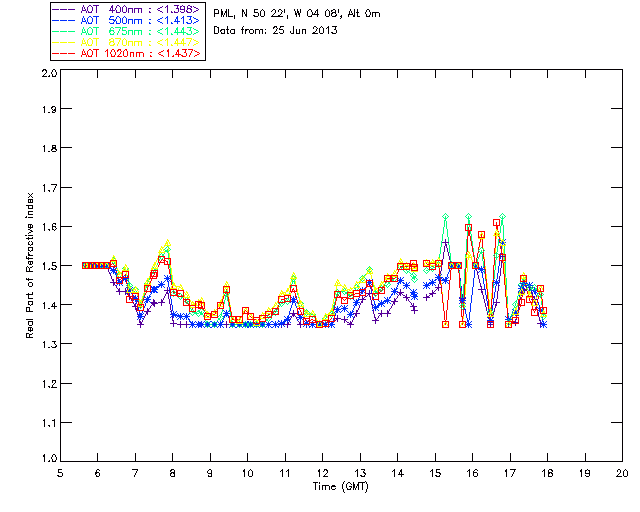Click the PML station location header text

coord(297,14)
